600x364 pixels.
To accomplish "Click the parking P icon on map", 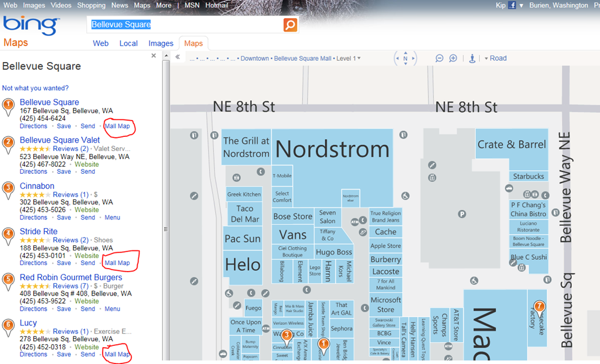I will point(462,214).
